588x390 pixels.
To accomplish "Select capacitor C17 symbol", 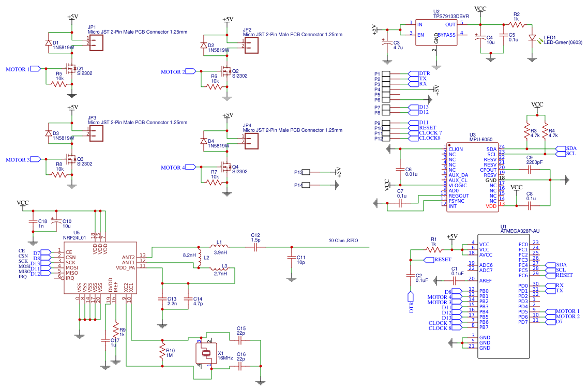I will (105, 340).
